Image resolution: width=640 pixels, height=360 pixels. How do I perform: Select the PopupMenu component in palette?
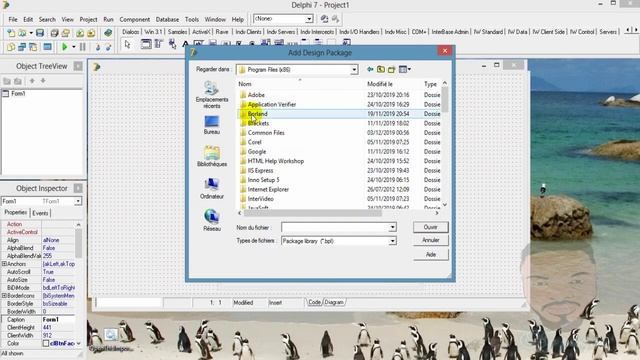(x=172, y=44)
